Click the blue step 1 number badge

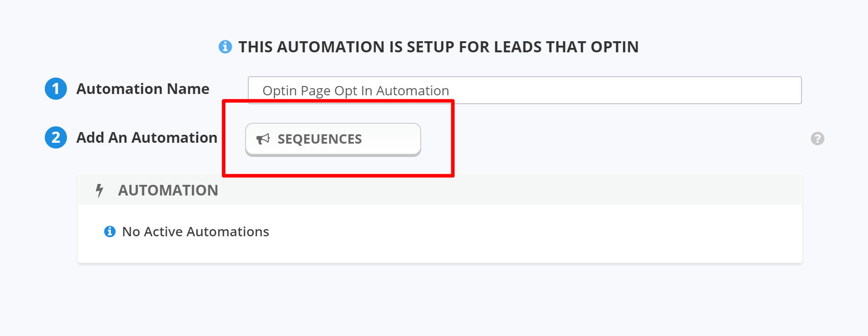pos(56,89)
